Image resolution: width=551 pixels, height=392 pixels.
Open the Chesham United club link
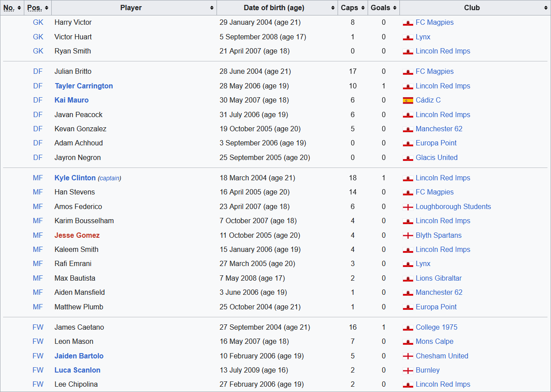point(442,356)
